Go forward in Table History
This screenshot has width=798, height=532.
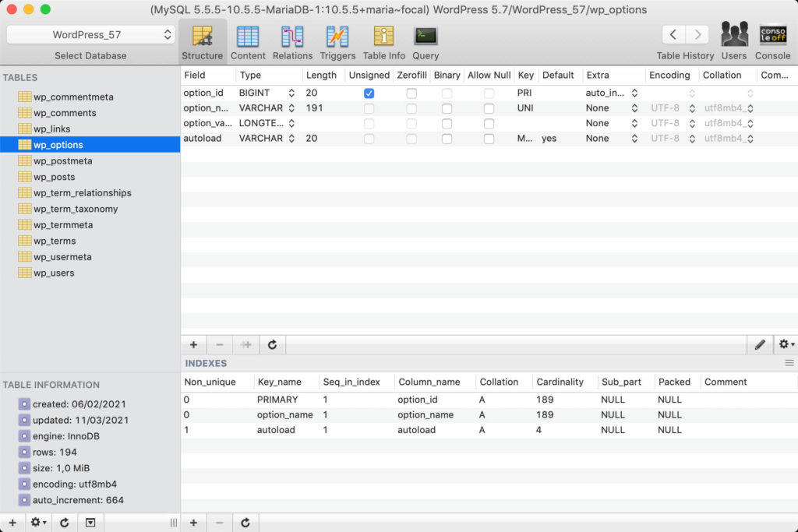[697, 34]
